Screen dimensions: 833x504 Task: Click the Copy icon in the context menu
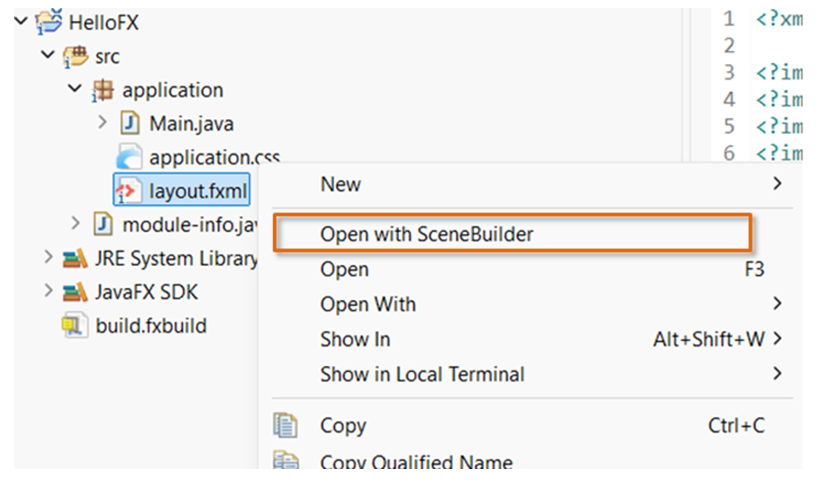tap(285, 425)
